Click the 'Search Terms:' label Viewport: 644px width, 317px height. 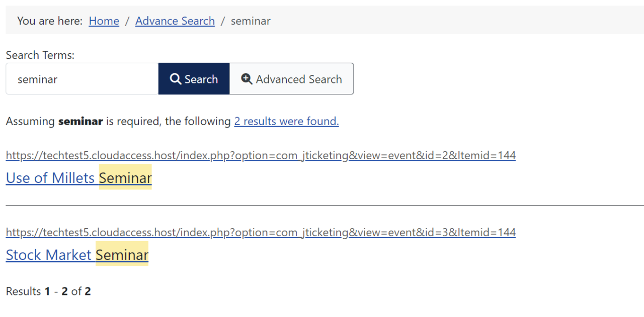coord(40,55)
